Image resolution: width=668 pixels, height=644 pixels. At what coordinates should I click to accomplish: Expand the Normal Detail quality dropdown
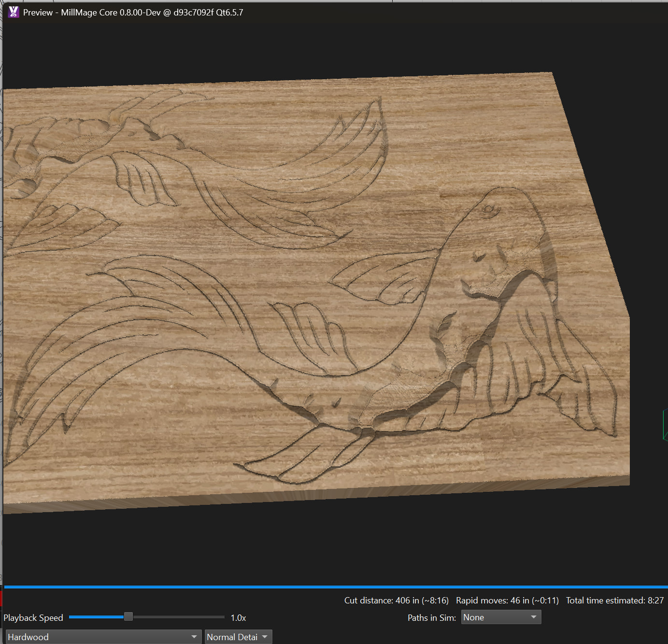[x=238, y=637]
